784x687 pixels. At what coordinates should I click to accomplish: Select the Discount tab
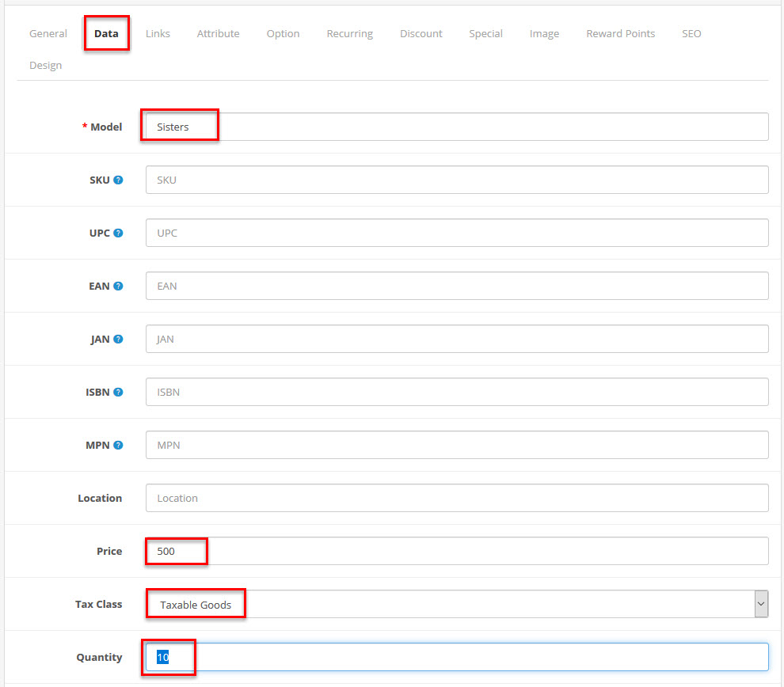coord(421,33)
